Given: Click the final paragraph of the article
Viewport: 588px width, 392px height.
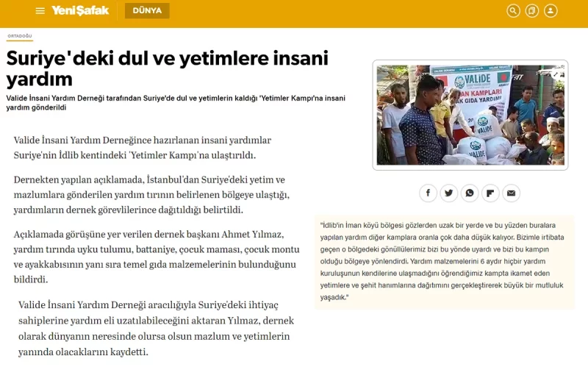Looking at the screenshot, I should [x=154, y=328].
